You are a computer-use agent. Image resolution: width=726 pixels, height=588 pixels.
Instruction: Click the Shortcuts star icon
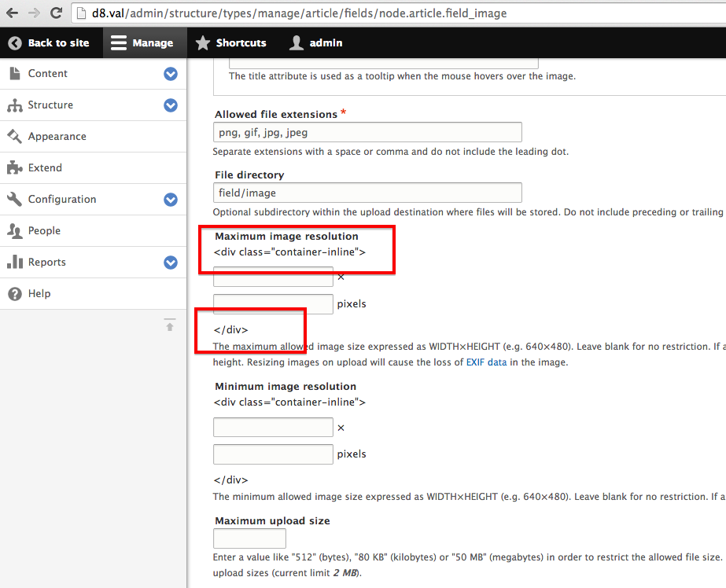click(x=203, y=43)
